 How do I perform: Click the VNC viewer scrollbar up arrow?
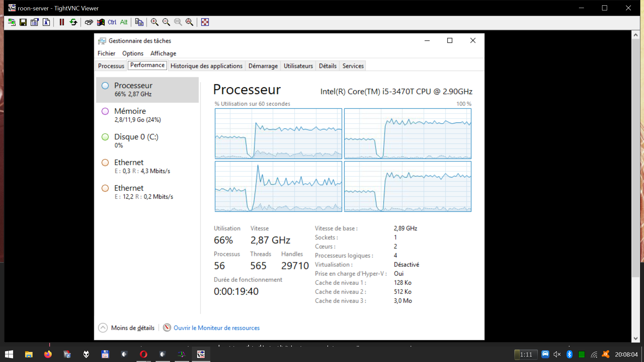tap(636, 35)
